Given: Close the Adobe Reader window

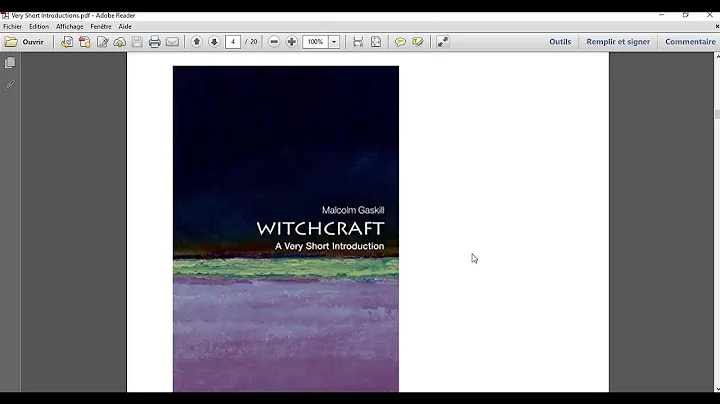Looking at the screenshot, I should click(x=709, y=15).
